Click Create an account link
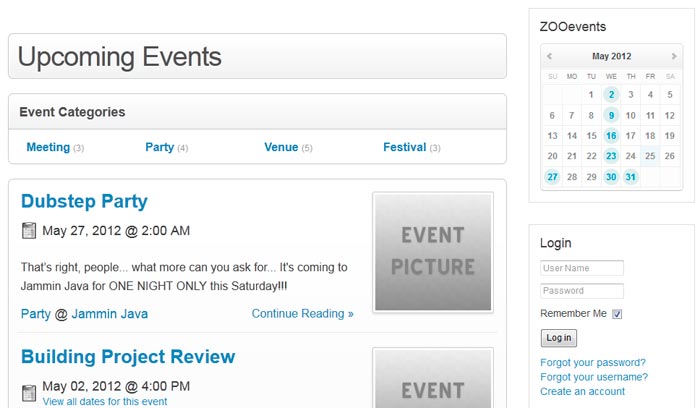Screen dimensions: 700x408 (x=583, y=391)
